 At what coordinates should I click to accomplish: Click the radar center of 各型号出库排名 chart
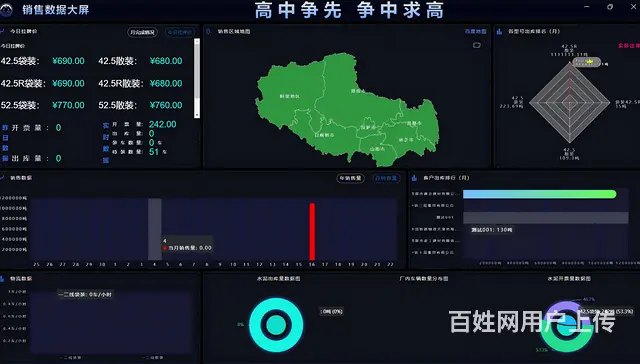(x=570, y=102)
